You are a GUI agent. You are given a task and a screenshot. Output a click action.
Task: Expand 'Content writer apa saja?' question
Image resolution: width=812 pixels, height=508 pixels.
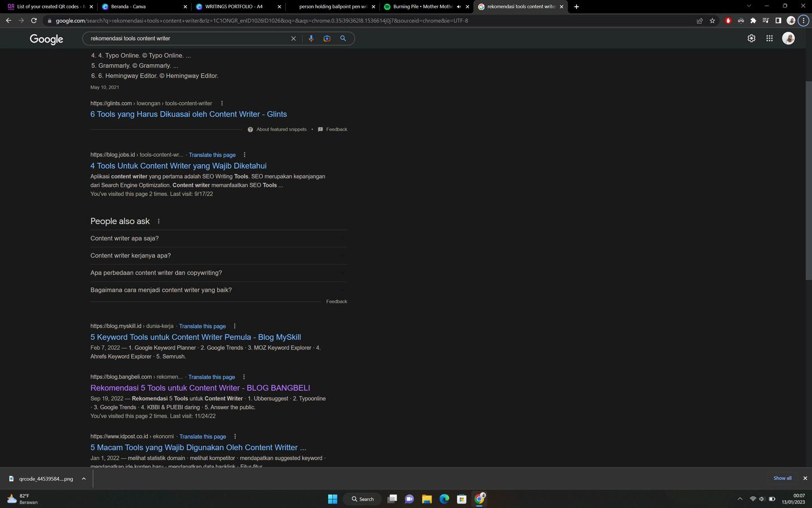(x=219, y=238)
